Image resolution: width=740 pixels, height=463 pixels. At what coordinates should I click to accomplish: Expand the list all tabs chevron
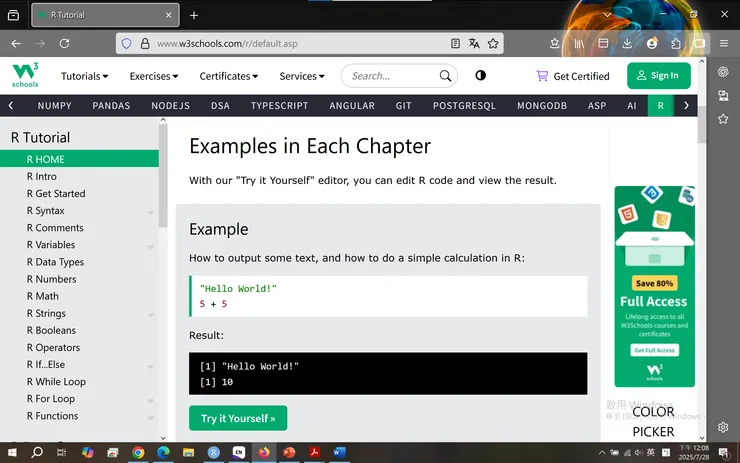click(607, 15)
